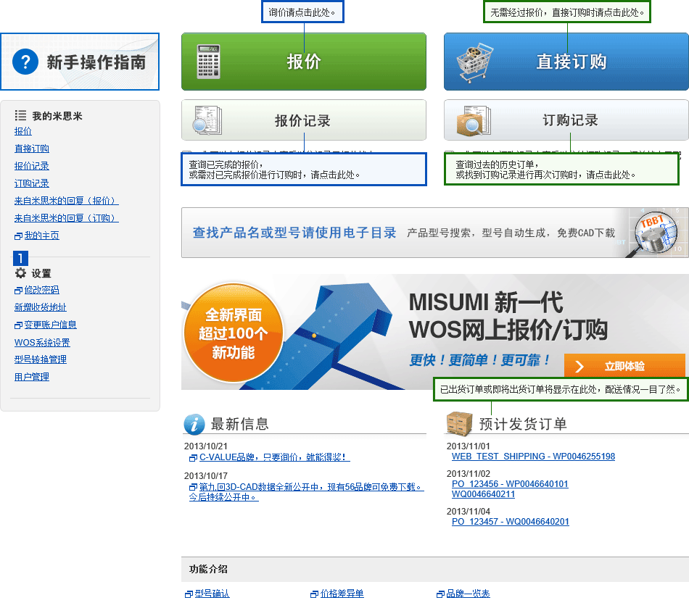Open 来自米思米的回复（订购） link
Image resolution: width=689 pixels, height=616 pixels.
click(66, 218)
